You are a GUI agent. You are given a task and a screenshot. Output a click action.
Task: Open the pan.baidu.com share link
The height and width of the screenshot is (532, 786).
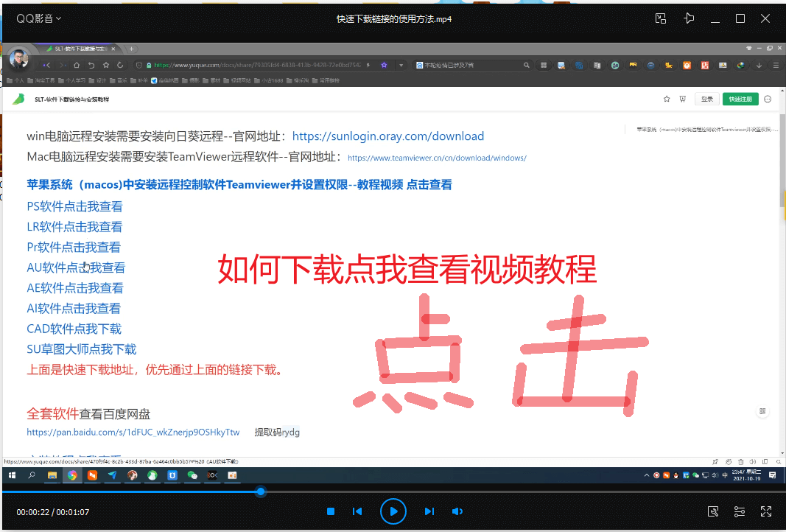133,433
